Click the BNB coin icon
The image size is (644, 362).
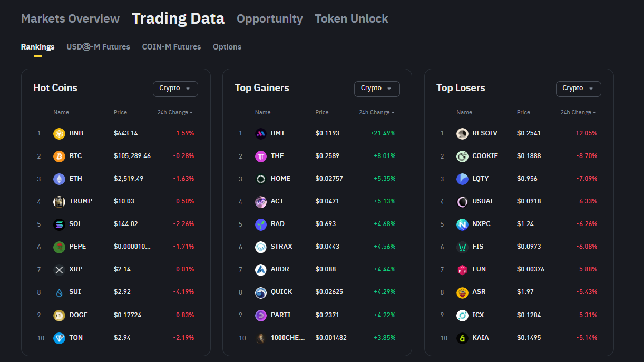[x=59, y=134]
